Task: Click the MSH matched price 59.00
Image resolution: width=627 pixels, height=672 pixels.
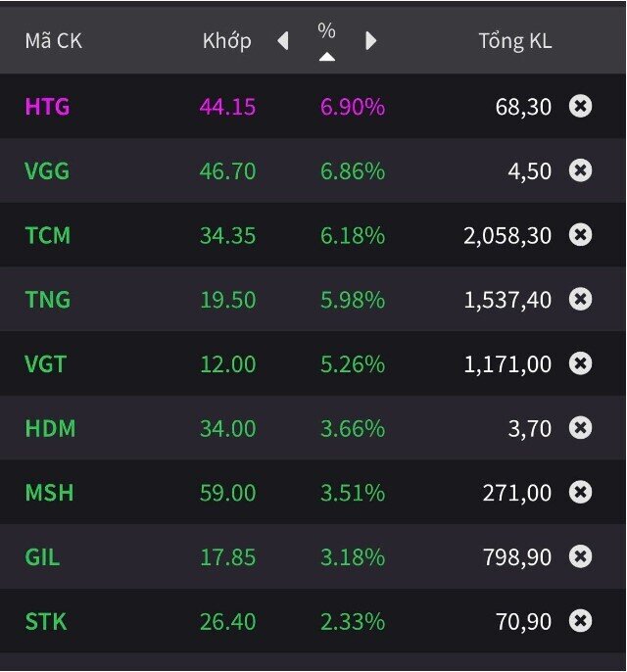Action: point(227,493)
